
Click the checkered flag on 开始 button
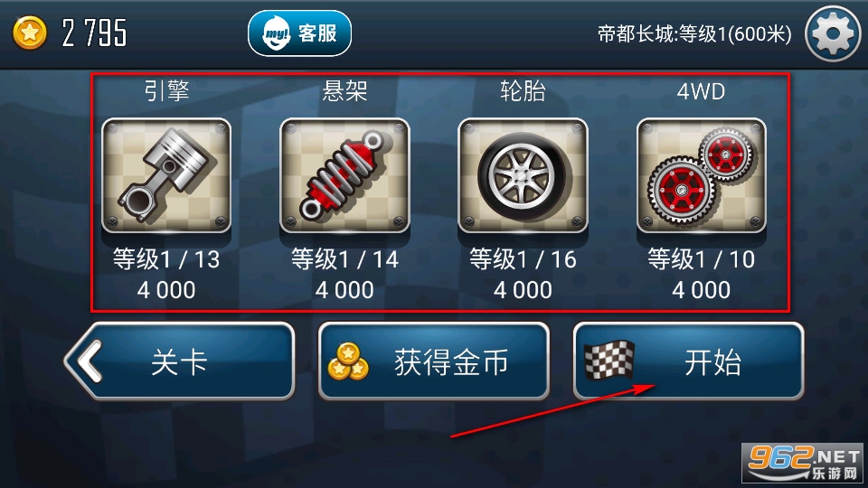609,361
